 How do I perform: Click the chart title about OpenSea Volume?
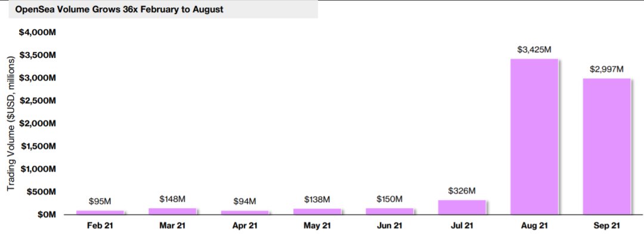[x=119, y=10]
